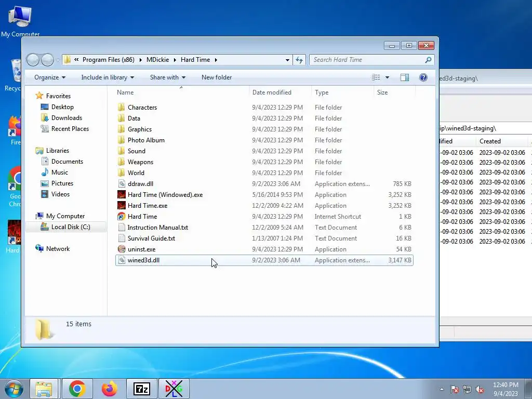Select Hard Time (Windowed).exe application icon
Viewport: 532px width, 399px height.
122,195
